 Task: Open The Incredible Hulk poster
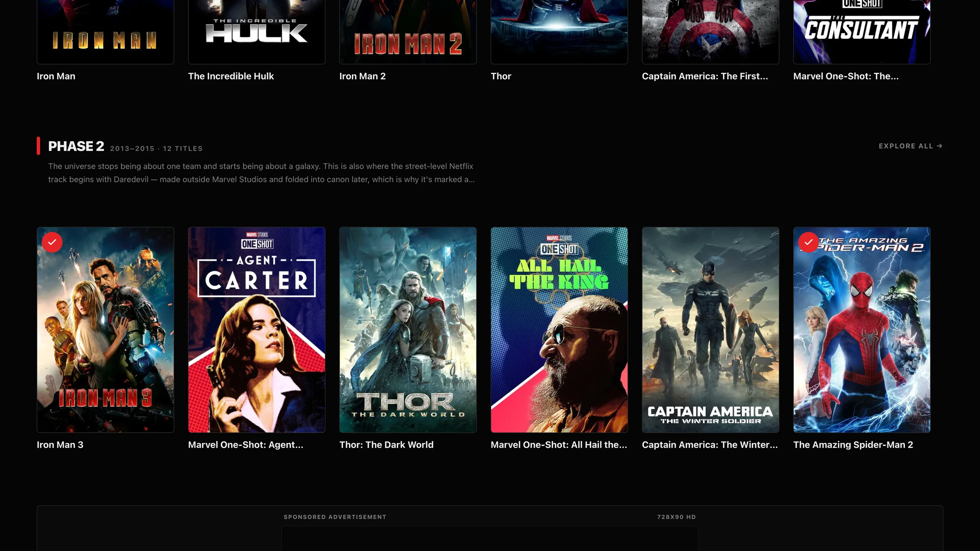tap(257, 32)
